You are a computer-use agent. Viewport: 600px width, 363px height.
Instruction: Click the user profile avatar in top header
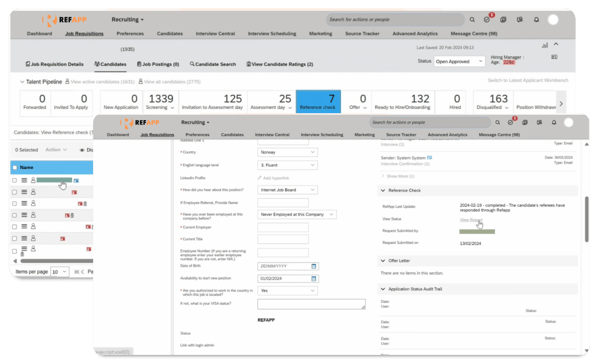tap(553, 20)
